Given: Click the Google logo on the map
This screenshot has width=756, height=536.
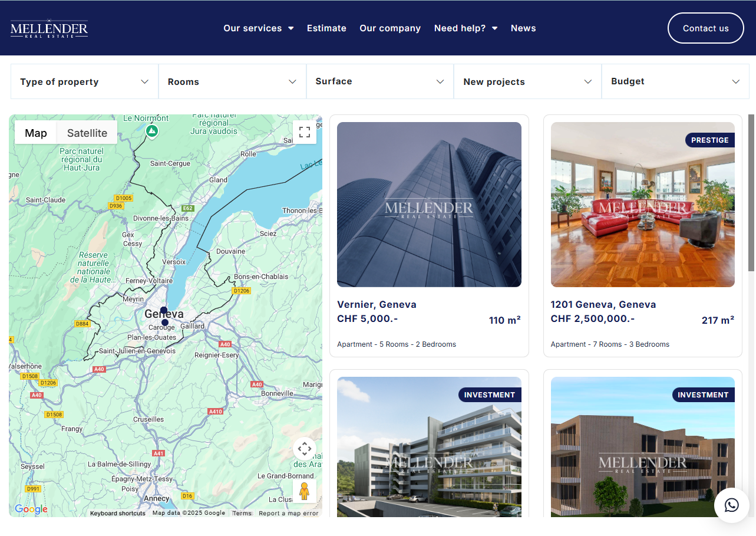Looking at the screenshot, I should [x=31, y=509].
